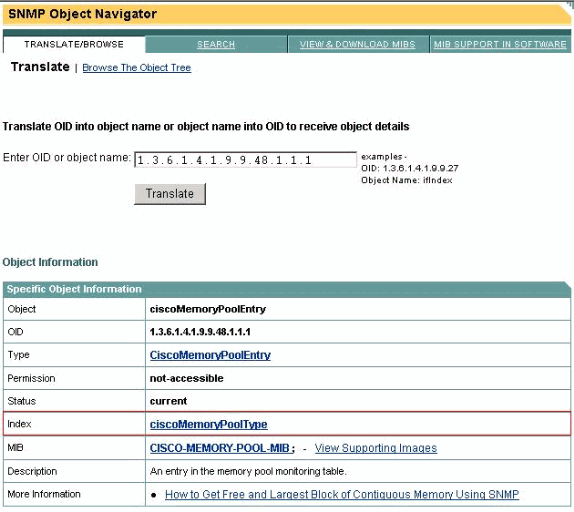
Task: Follow the Browse The Object Tree link
Action: [137, 68]
